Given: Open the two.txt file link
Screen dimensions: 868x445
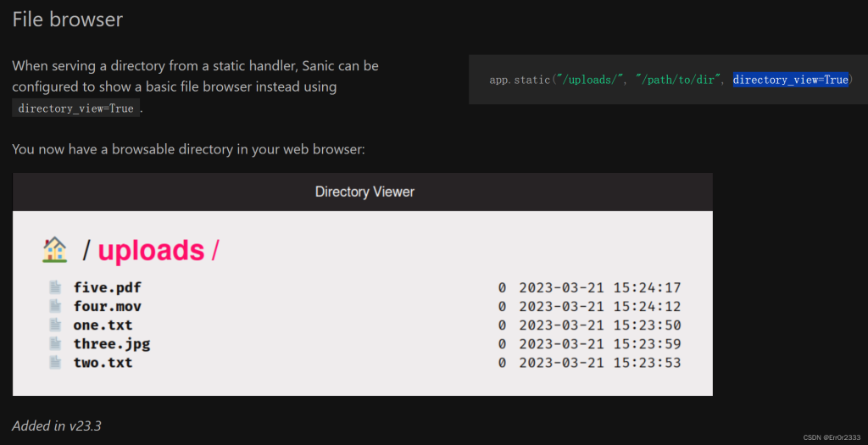Looking at the screenshot, I should pos(103,363).
